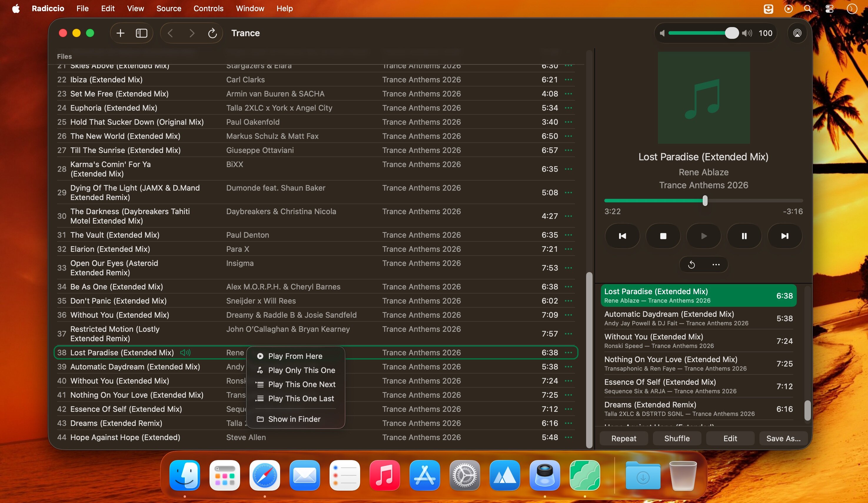Open the more options ellipsis below playback controls
Screen dimensions: 868x503
pos(716,264)
